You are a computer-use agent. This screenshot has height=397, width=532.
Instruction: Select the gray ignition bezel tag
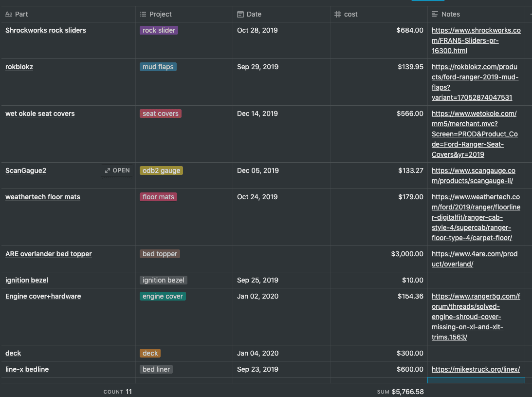coord(164,280)
